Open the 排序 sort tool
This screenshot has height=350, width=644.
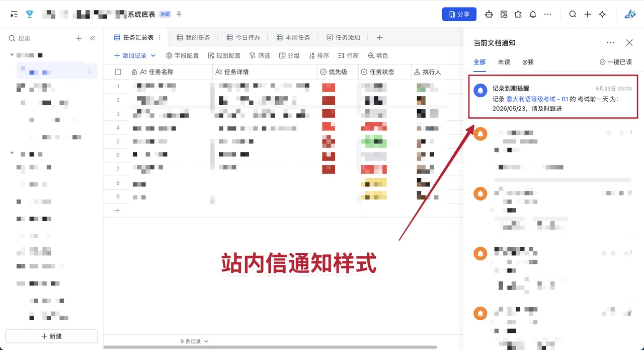click(319, 55)
